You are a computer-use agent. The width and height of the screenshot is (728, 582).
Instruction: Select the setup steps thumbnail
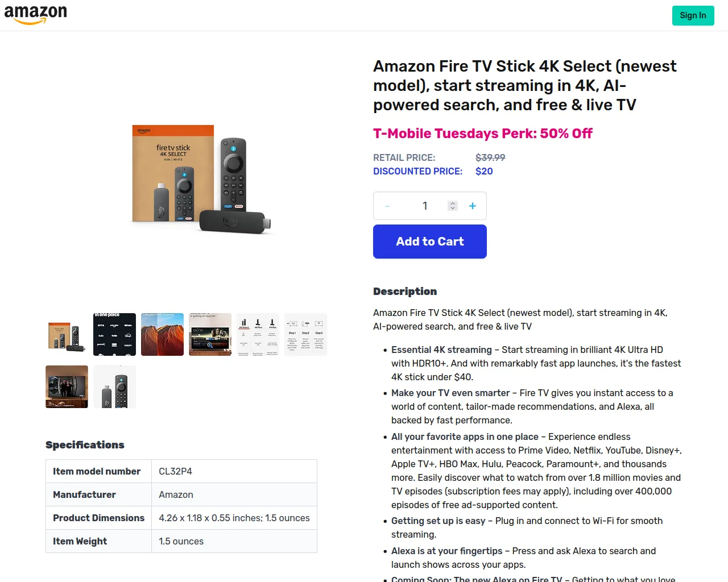coord(305,334)
